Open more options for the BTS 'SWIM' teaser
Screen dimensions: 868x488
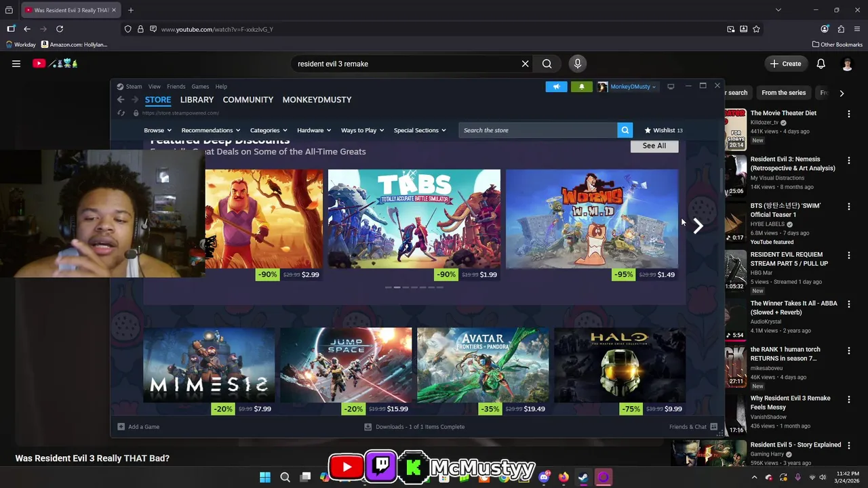[848, 207]
